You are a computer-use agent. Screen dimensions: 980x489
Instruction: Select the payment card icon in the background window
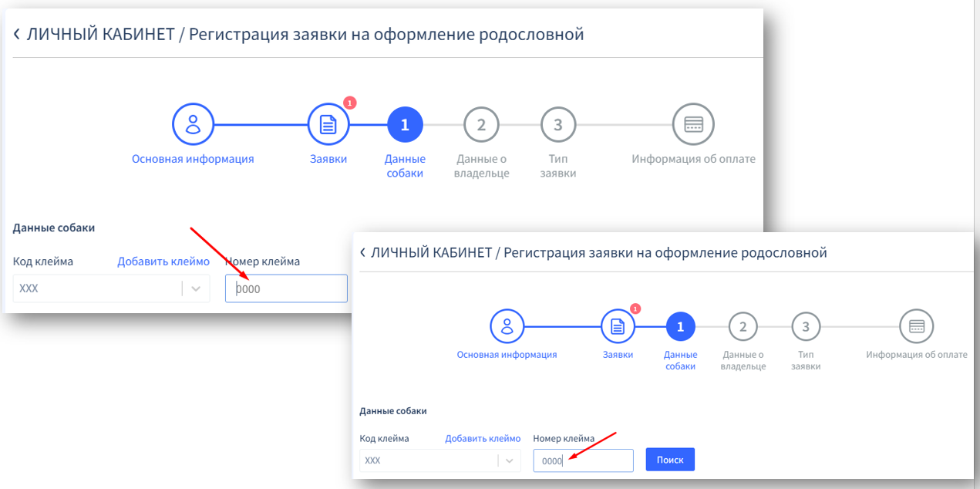point(693,124)
